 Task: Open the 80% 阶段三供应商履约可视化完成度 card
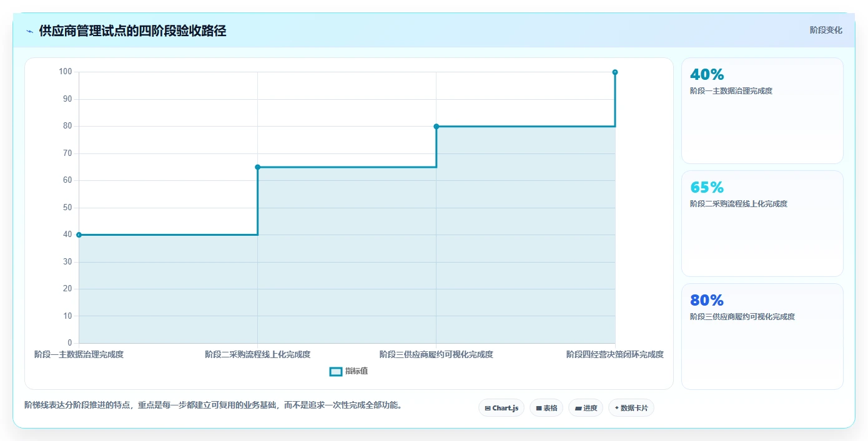762,336
